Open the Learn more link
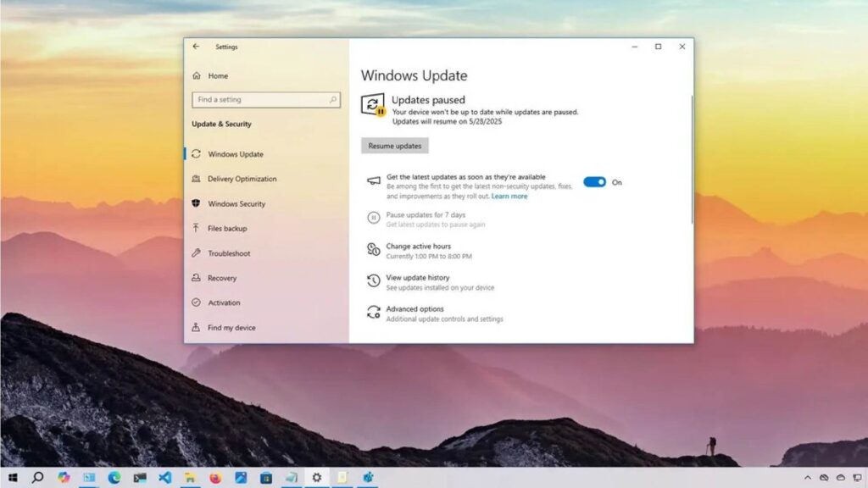The height and width of the screenshot is (488, 868). point(509,197)
